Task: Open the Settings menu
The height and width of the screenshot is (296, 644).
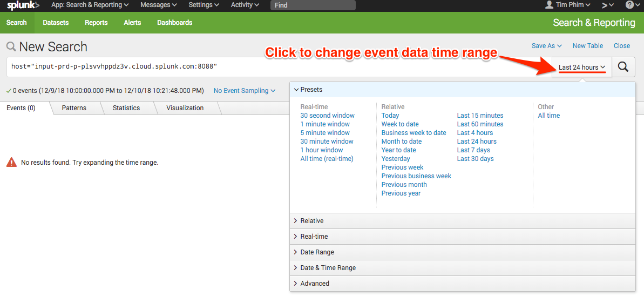Action: click(204, 5)
